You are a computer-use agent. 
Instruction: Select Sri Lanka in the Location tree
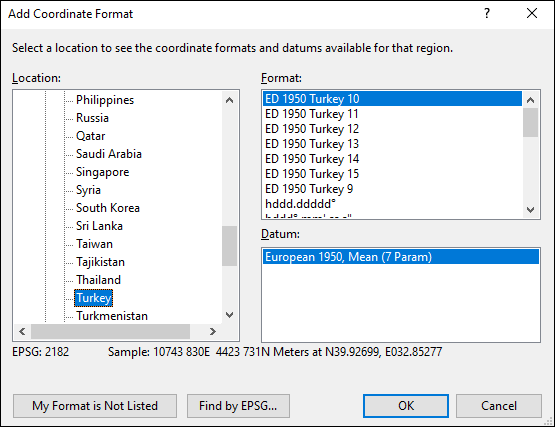99,226
